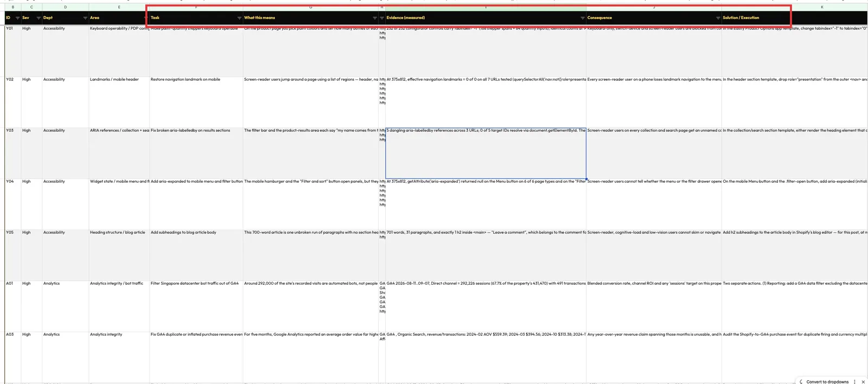This screenshot has width=868, height=384.
Task: Select the Y03 ID cell
Action: [13, 153]
